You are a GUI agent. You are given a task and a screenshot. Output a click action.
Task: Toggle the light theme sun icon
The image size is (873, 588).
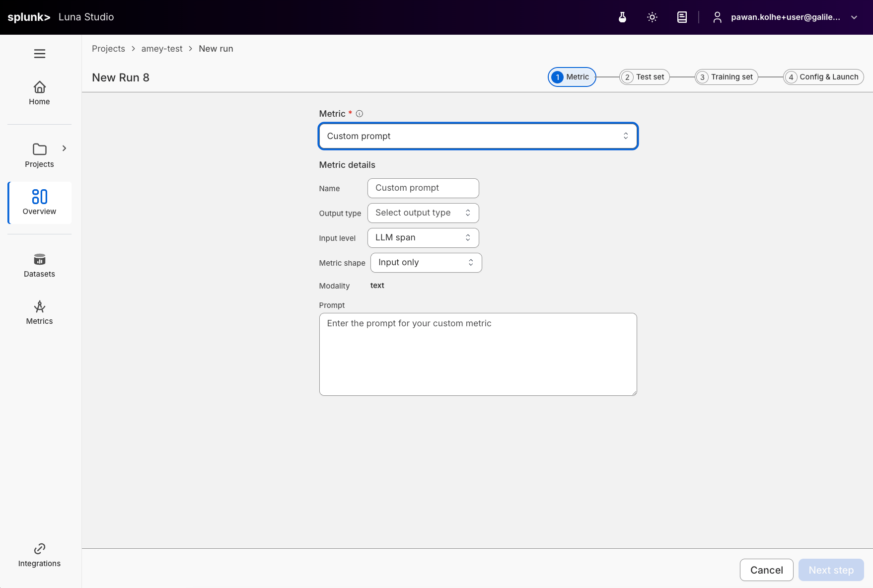point(652,17)
